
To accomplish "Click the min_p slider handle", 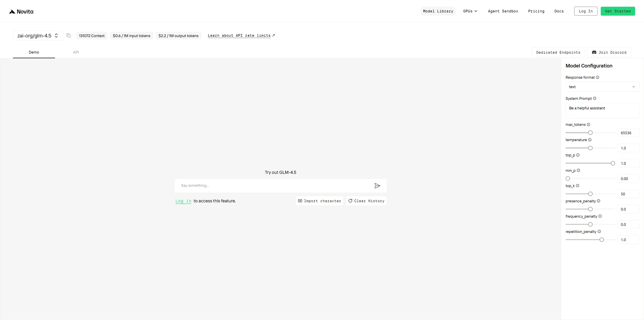I will coord(568,179).
